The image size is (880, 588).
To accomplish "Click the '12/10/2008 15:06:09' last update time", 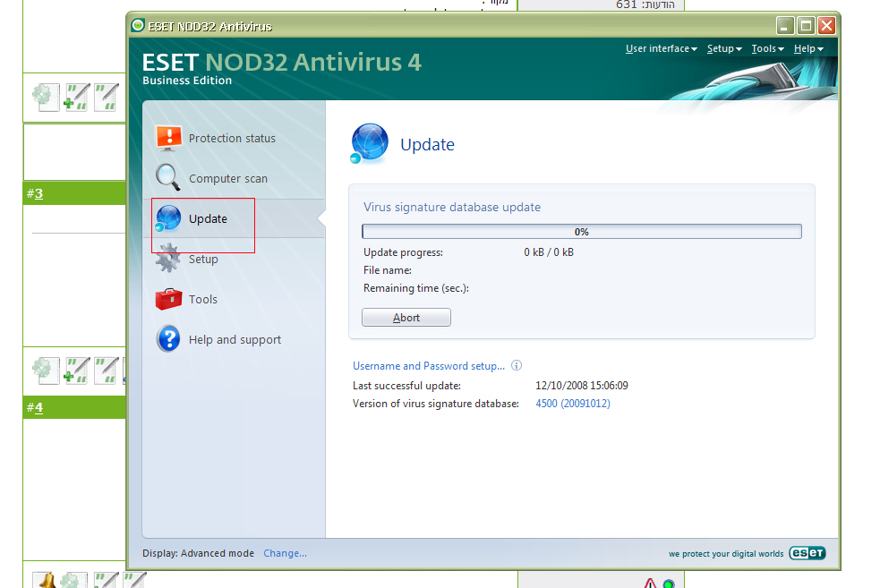I will 581,386.
